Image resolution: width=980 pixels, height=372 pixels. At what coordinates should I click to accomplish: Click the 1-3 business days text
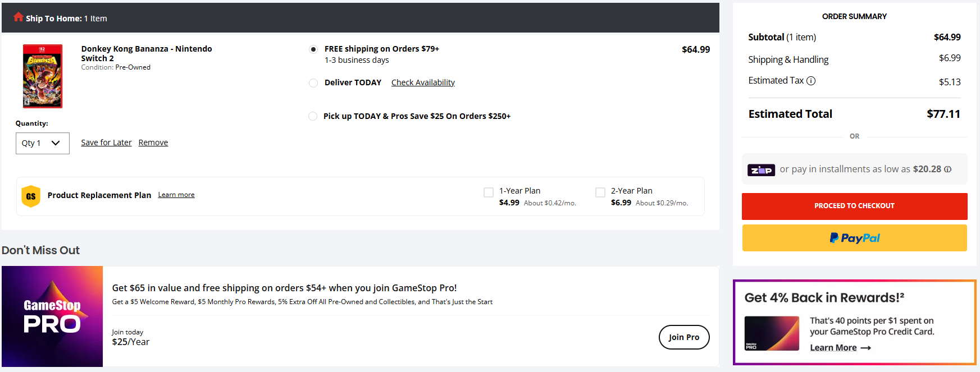pyautogui.click(x=357, y=60)
